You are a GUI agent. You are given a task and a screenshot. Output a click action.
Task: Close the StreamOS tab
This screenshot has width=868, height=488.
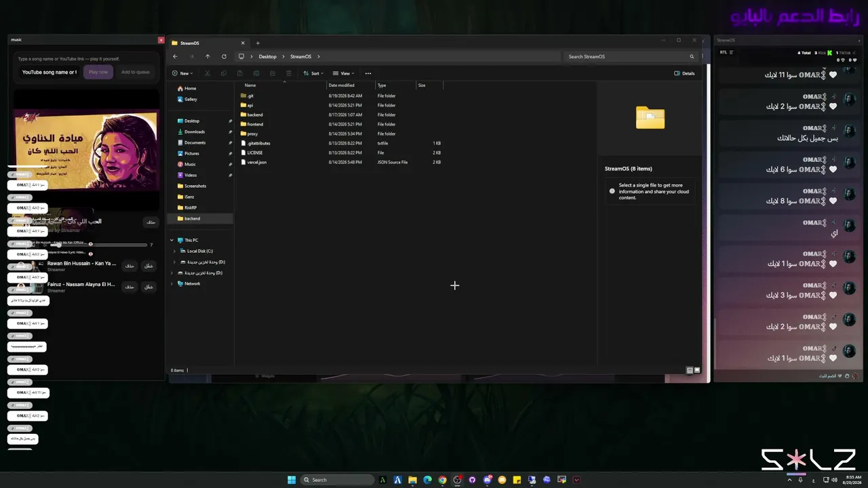click(x=243, y=43)
